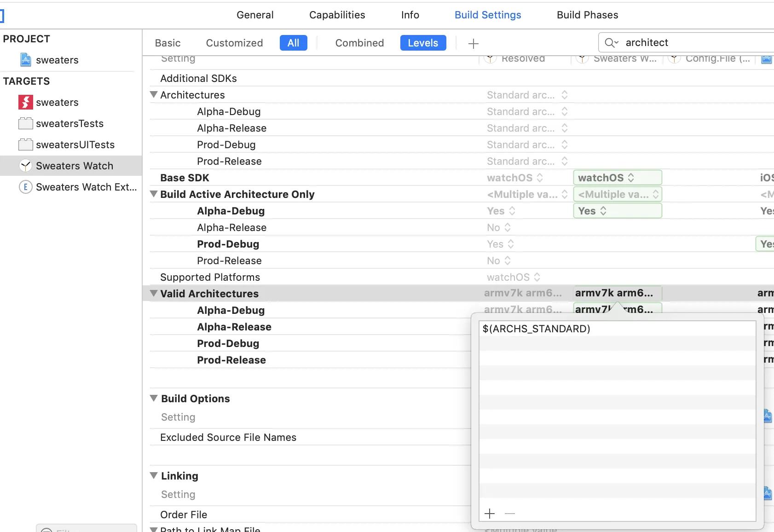Viewport: 774px width, 532px height.
Task: Open Base SDK target-level watchOS dropdown
Action: click(618, 178)
